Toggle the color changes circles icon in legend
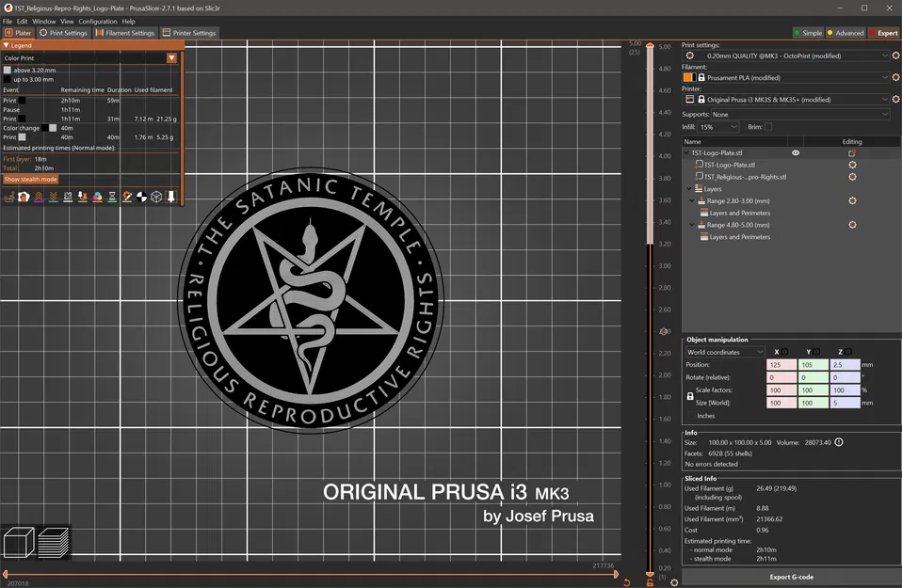902x588 pixels. pos(96,197)
